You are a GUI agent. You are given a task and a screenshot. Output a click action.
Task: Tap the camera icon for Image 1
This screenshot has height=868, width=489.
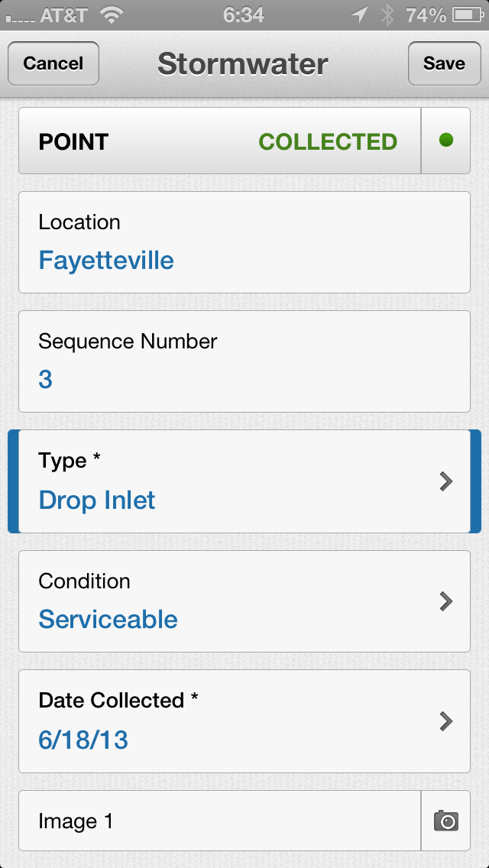(x=446, y=821)
